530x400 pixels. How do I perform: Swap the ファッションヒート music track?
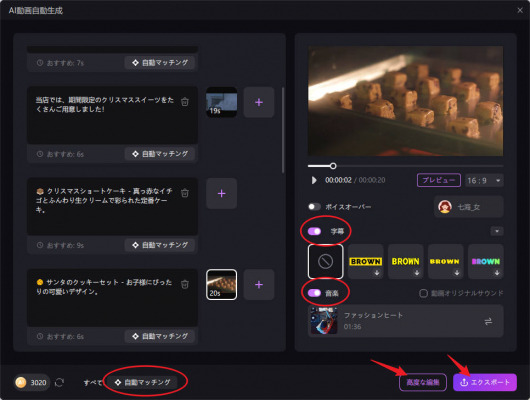click(488, 322)
